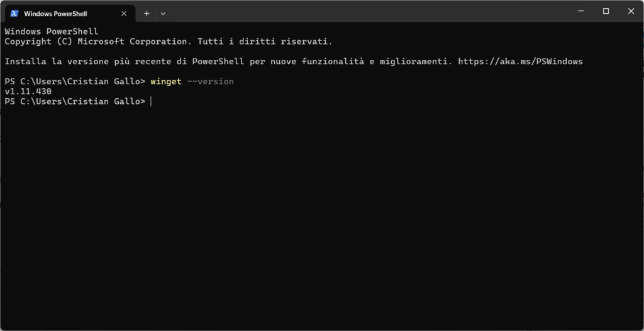Expand the new tab profile dropdown chevron
The width and height of the screenshot is (644, 331).
[163, 13]
